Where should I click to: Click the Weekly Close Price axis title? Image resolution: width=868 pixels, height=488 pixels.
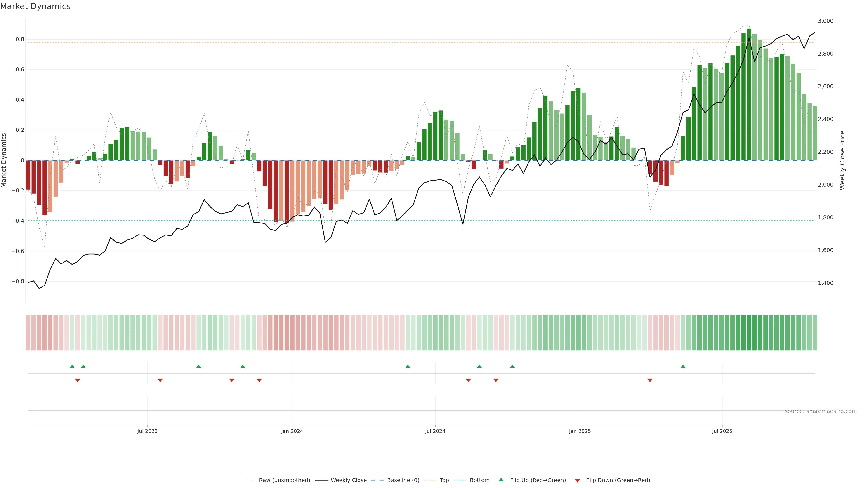[842, 160]
